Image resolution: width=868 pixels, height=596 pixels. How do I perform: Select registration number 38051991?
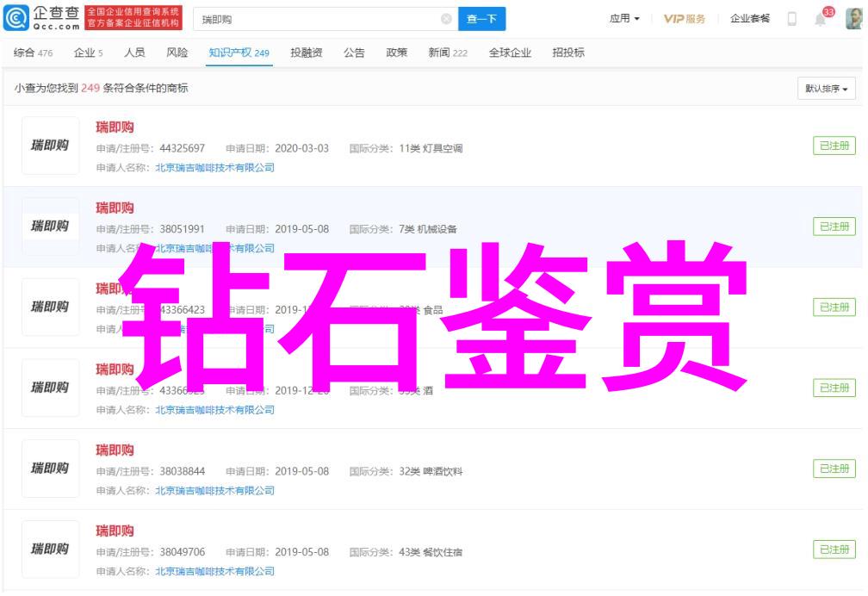coord(183,229)
